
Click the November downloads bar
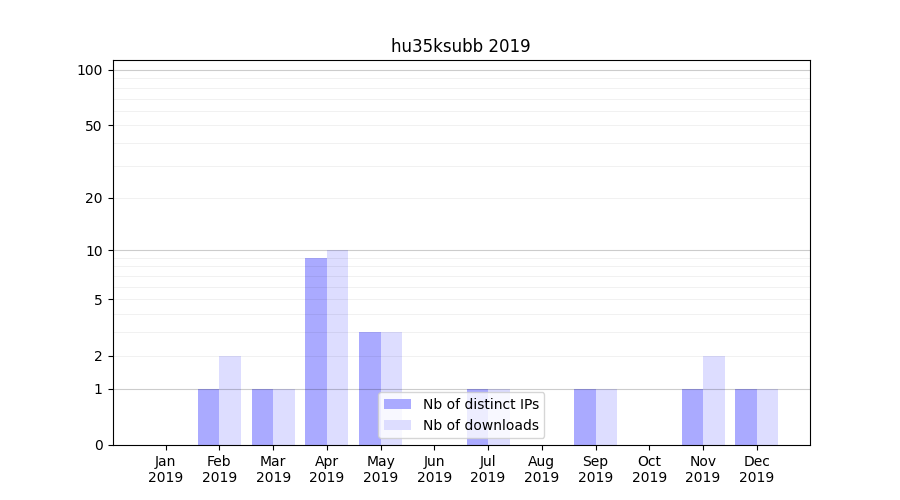pyautogui.click(x=713, y=400)
